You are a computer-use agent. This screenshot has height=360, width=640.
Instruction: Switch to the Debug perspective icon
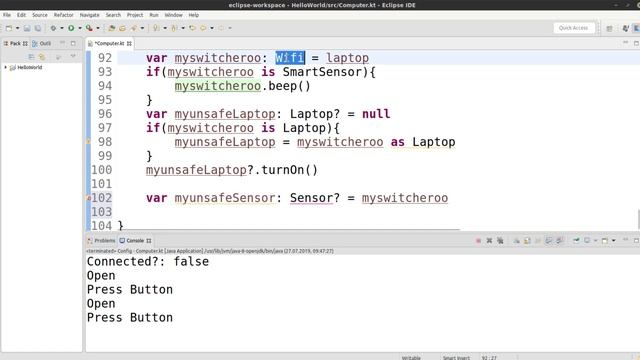point(625,28)
